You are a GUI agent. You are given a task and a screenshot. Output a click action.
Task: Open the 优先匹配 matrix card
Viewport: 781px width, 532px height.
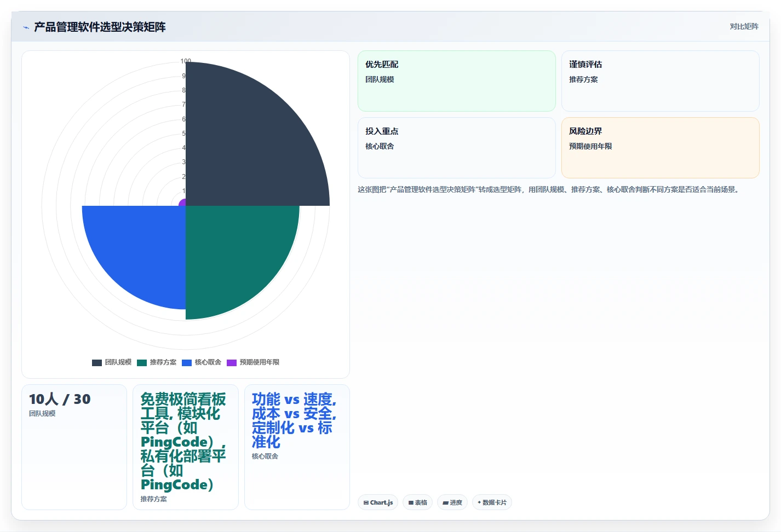point(457,81)
